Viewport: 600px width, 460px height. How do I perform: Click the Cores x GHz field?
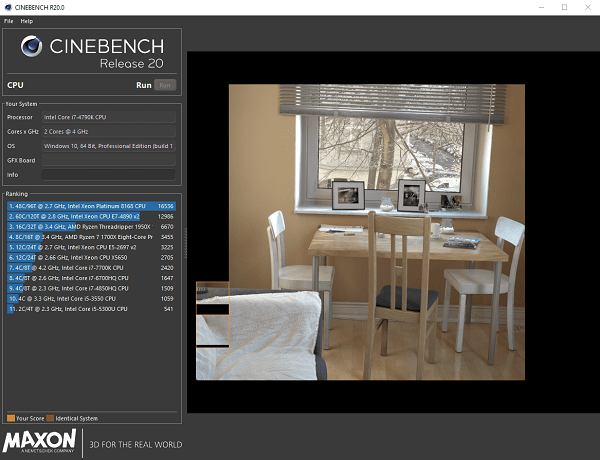(109, 131)
